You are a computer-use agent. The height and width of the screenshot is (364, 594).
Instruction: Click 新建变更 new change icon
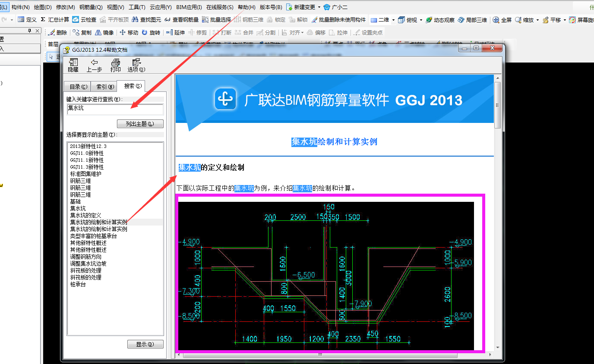coord(289,7)
